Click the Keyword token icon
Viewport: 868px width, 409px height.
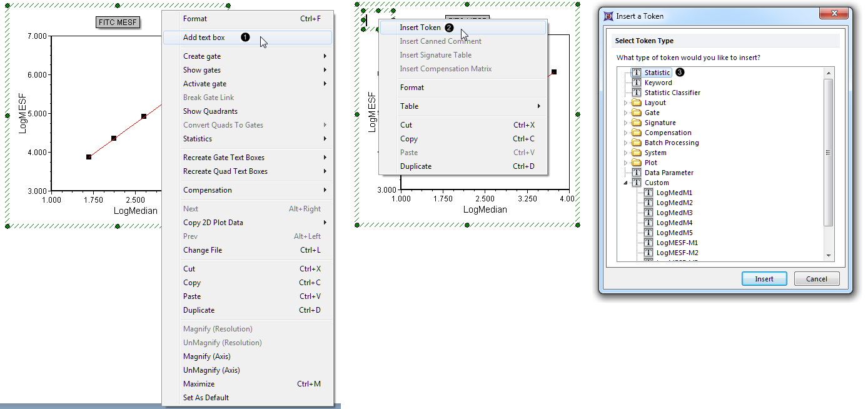(x=637, y=83)
